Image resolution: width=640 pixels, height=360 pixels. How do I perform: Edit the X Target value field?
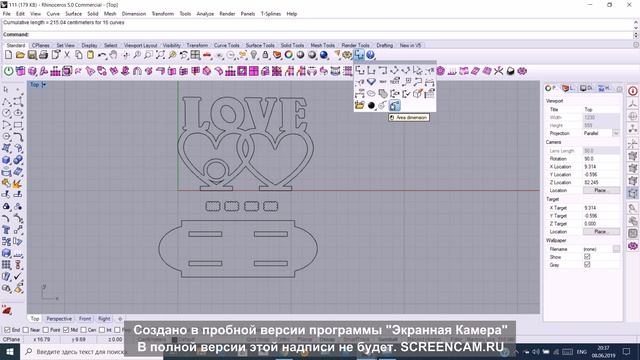pos(601,208)
